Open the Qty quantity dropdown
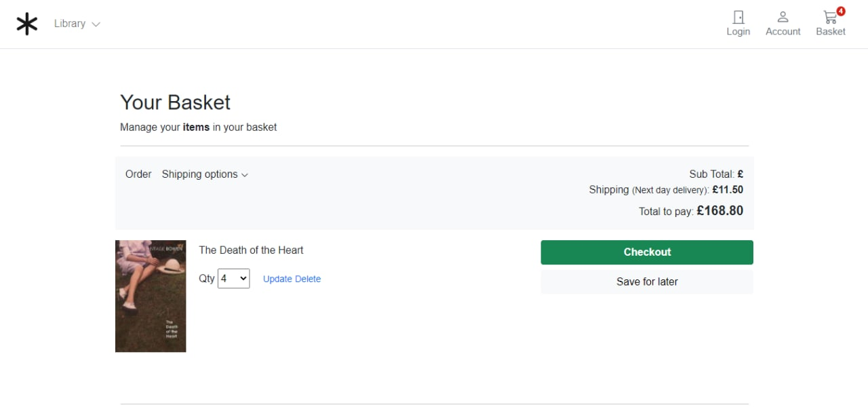This screenshot has height=407, width=868. [233, 279]
